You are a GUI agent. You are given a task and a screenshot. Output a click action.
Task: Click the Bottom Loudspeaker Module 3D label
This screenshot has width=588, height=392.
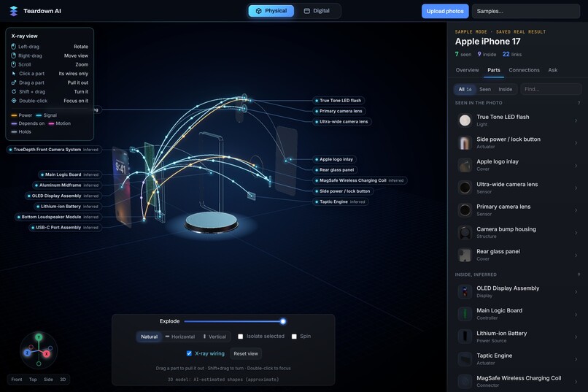tap(58, 217)
